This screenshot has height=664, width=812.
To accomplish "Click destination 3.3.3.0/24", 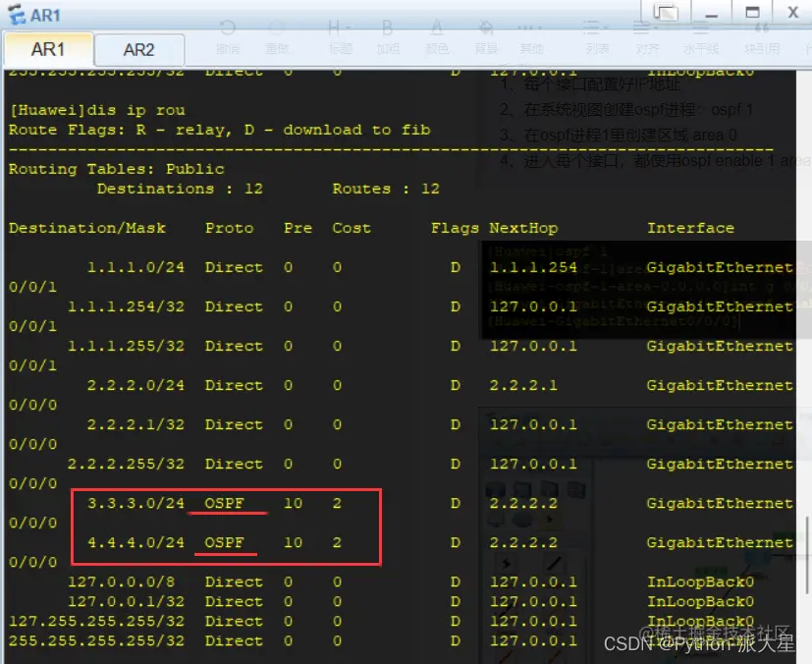I will [135, 504].
